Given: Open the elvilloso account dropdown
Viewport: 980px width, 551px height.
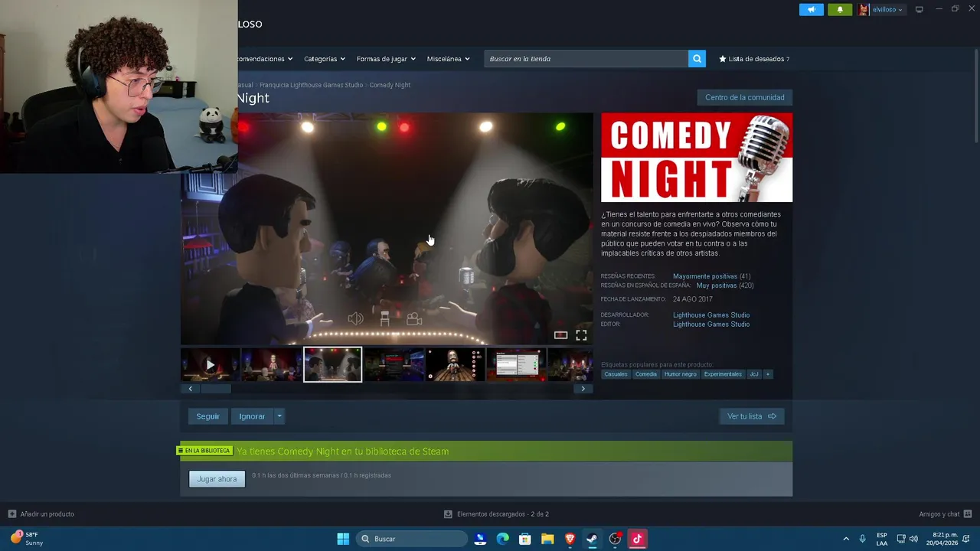Looking at the screenshot, I should pyautogui.click(x=881, y=10).
